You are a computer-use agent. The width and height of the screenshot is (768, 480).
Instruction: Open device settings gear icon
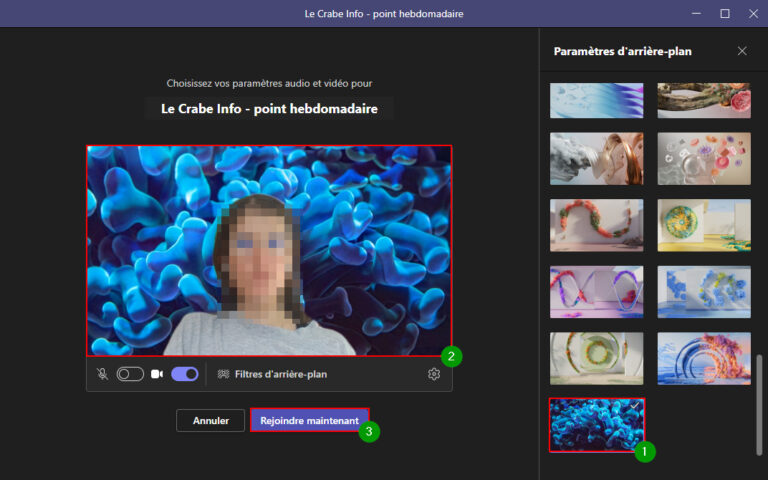pos(433,374)
